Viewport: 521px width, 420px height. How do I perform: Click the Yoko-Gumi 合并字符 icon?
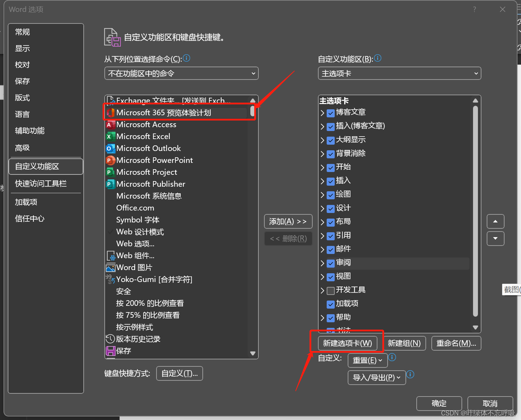(x=111, y=280)
